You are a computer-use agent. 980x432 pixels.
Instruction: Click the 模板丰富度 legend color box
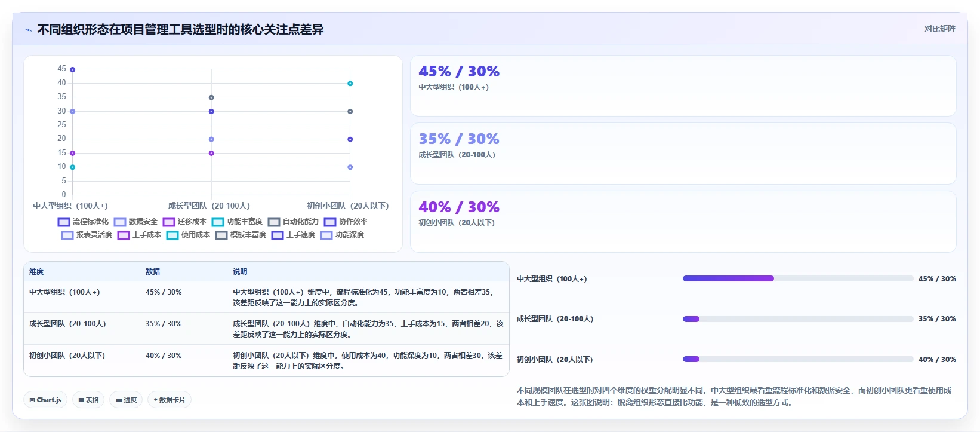221,235
